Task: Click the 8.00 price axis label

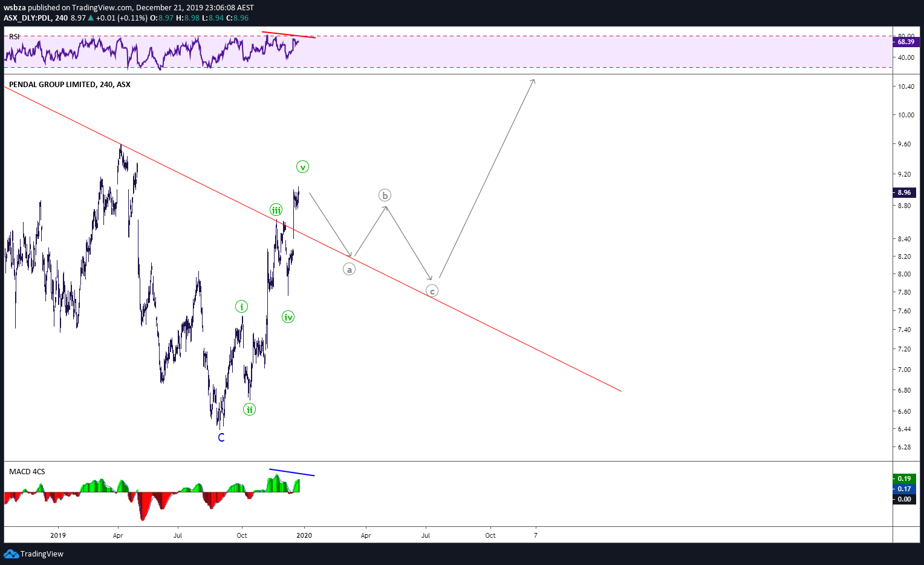Action: tap(905, 274)
